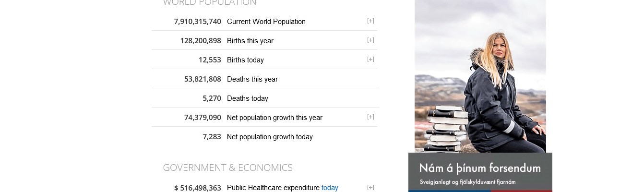Click the Public Healthcare expenditure label

click(273, 188)
